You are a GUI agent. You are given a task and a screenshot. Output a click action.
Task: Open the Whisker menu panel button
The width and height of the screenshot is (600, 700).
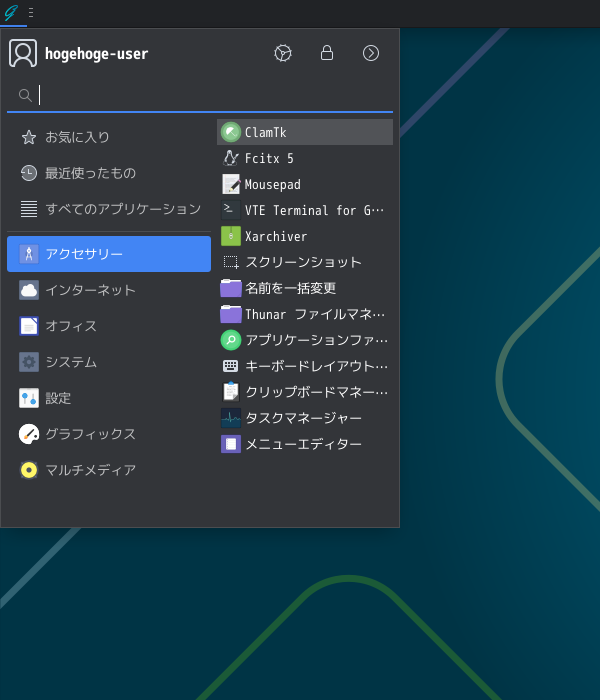[x=12, y=12]
